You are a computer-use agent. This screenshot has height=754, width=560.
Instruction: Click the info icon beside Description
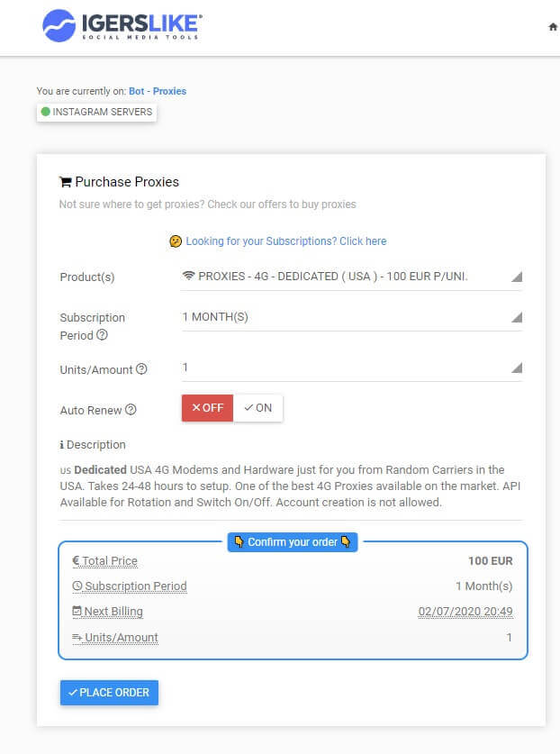61,445
